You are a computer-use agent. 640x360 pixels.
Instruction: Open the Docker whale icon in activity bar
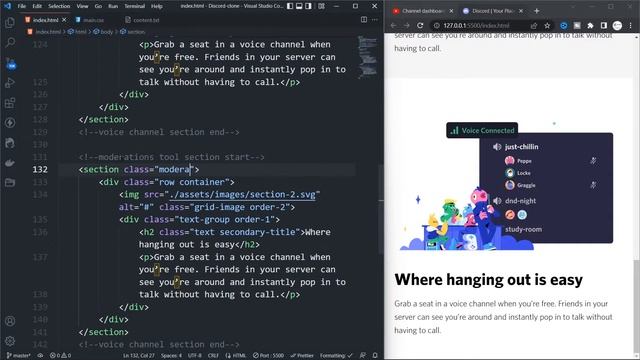point(10,162)
